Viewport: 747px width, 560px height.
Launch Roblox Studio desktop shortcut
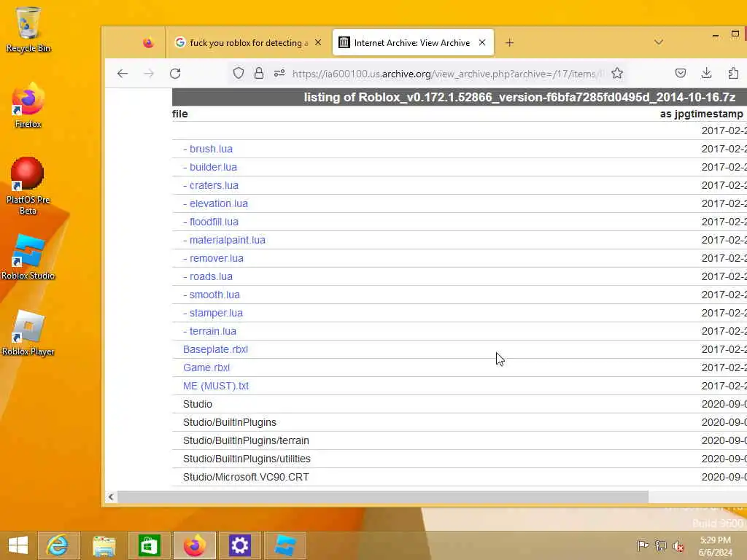coord(28,257)
